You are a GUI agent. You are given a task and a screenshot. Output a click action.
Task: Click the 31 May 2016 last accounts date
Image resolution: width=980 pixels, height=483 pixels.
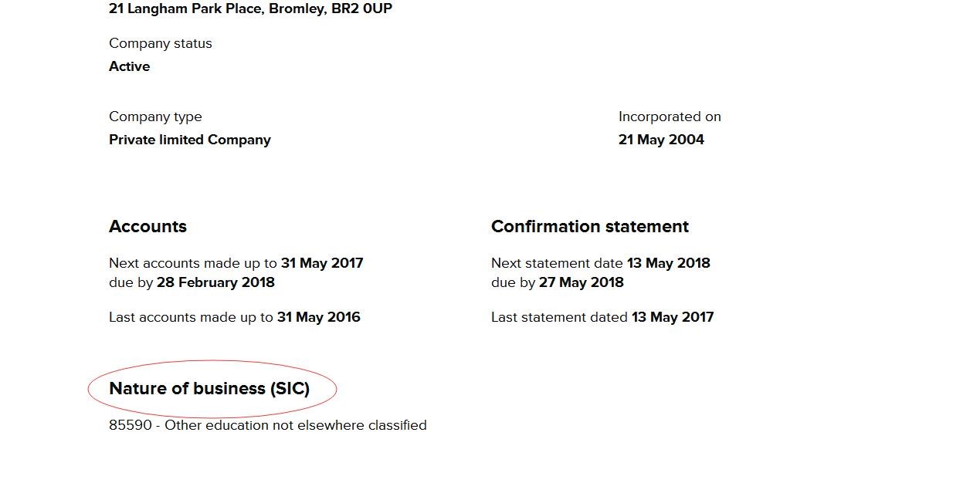point(318,317)
